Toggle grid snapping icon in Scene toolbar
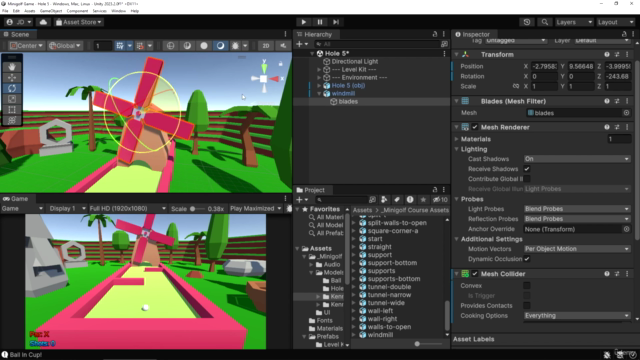Image resolution: width=640 pixels, height=360 pixels. [120, 46]
